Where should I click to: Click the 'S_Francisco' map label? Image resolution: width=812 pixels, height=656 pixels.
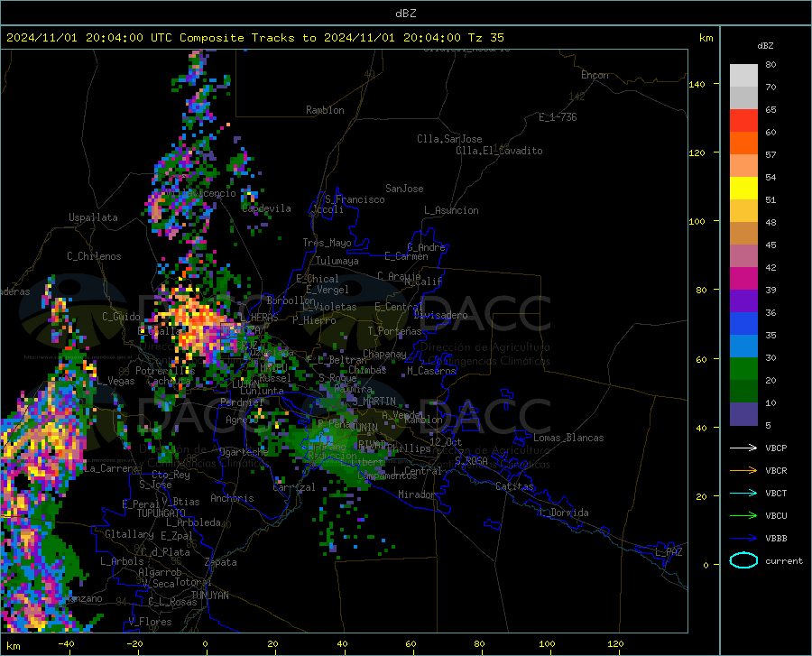pos(355,199)
